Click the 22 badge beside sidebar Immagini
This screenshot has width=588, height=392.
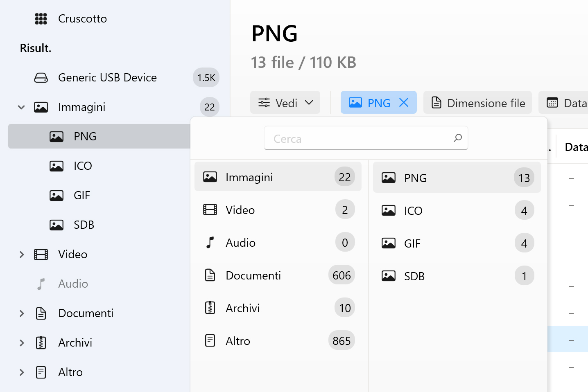(x=210, y=107)
